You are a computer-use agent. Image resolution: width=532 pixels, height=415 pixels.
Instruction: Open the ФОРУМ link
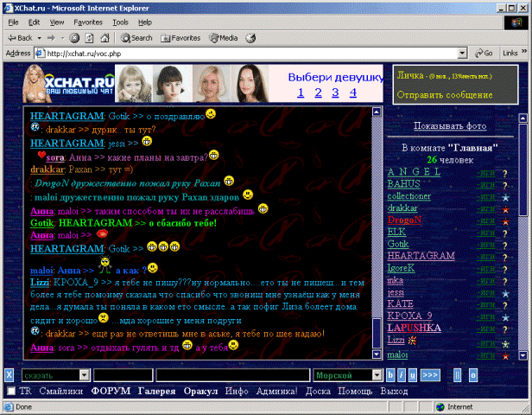click(111, 392)
